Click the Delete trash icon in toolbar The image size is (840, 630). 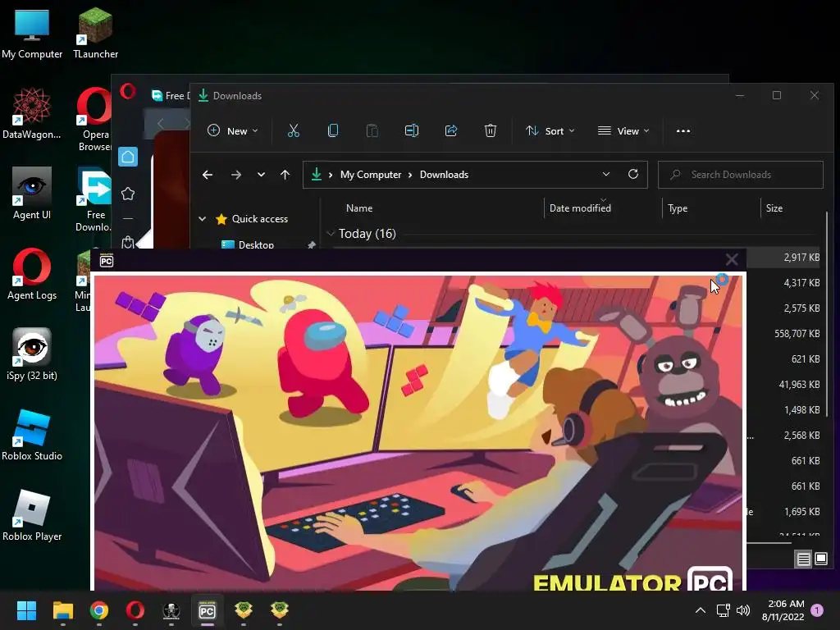point(491,130)
